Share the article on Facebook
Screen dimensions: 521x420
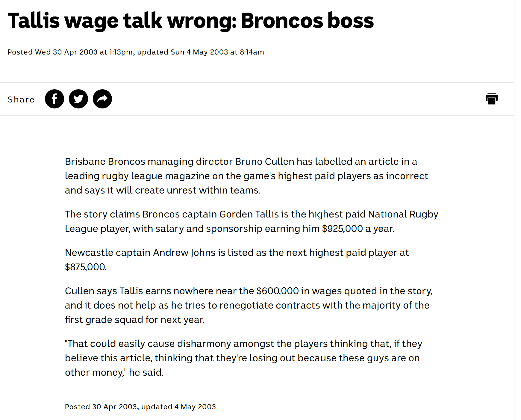tap(54, 99)
